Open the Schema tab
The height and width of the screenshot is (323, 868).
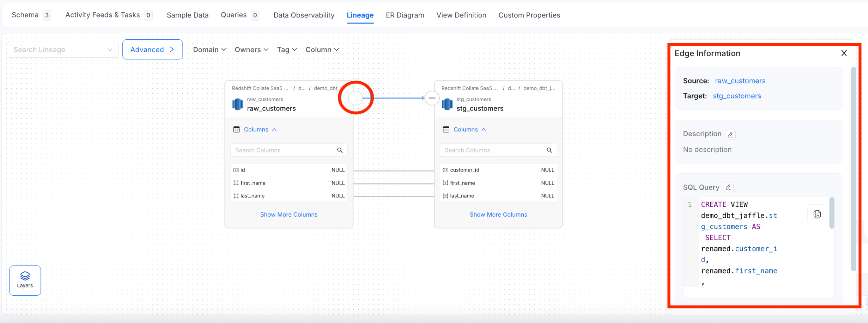tap(31, 15)
